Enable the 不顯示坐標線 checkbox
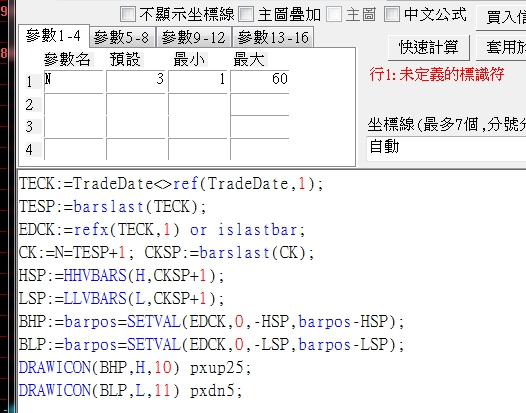Viewport: 526px width, 413px height. pyautogui.click(x=128, y=14)
